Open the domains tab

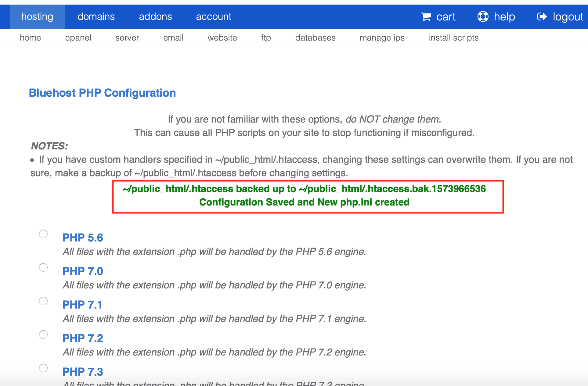pos(96,16)
